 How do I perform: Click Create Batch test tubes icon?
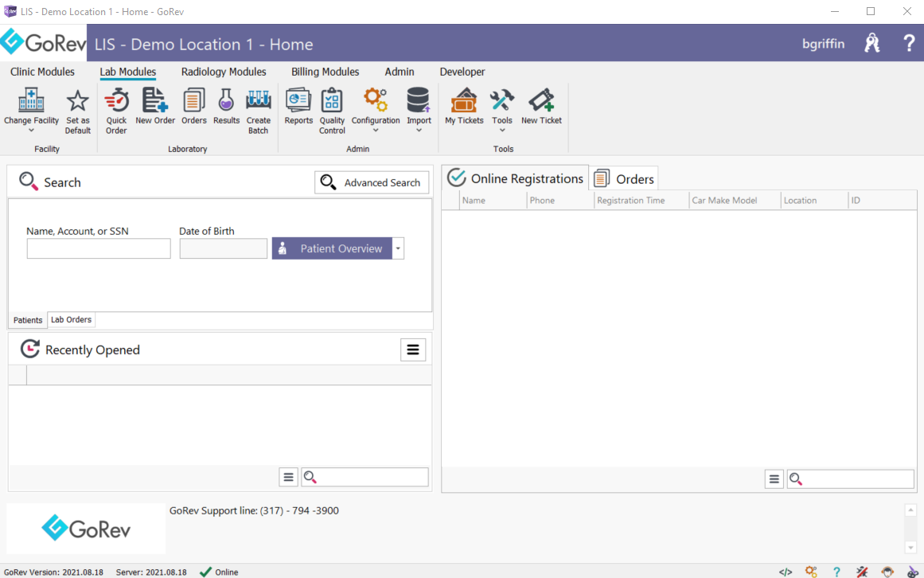pyautogui.click(x=258, y=101)
